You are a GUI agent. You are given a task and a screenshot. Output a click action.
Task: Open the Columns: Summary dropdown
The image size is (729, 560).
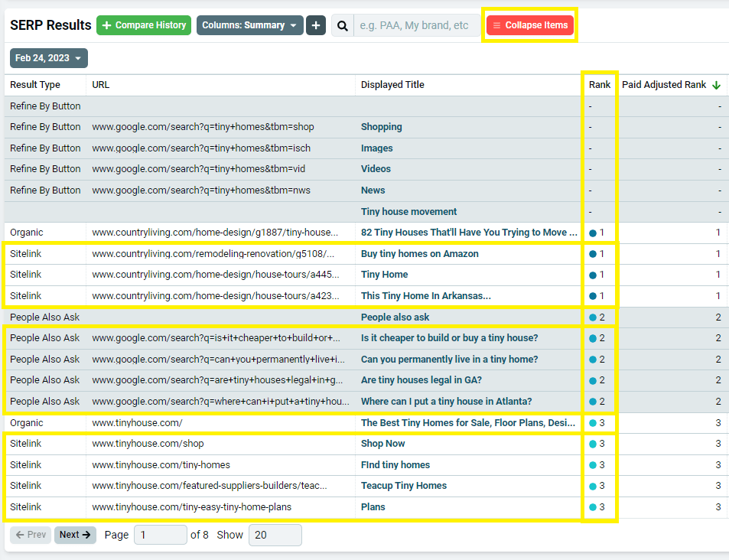coord(249,25)
